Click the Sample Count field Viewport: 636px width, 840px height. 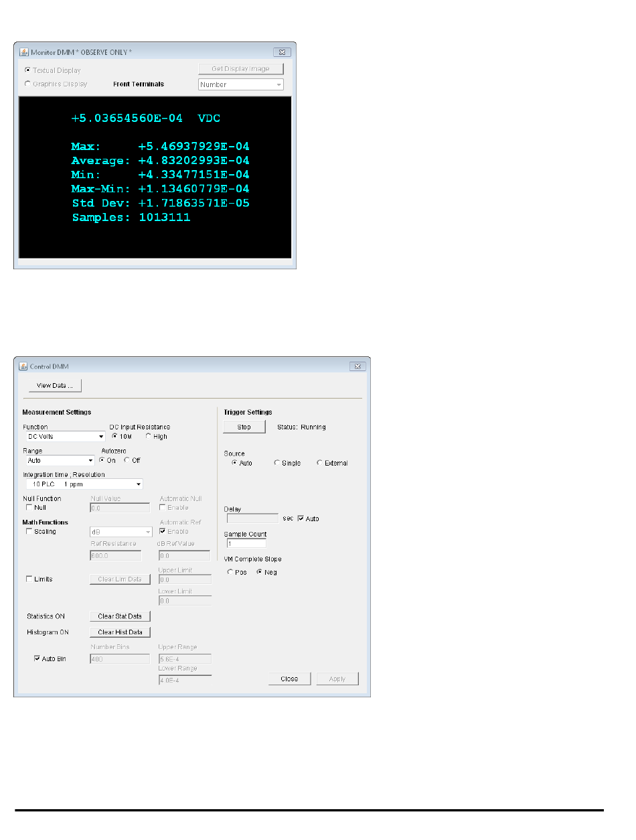pos(245,543)
